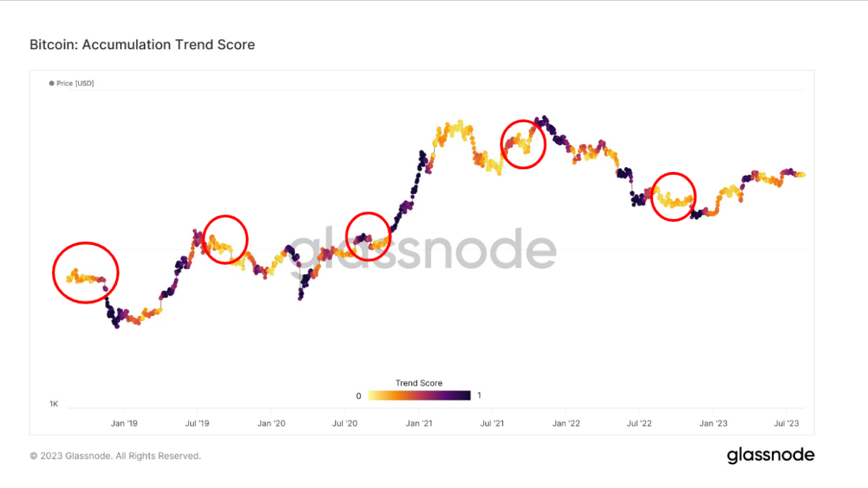The height and width of the screenshot is (488, 868).
Task: Click the Bitcoin: Accumulation Trend Score title
Action: pos(142,45)
